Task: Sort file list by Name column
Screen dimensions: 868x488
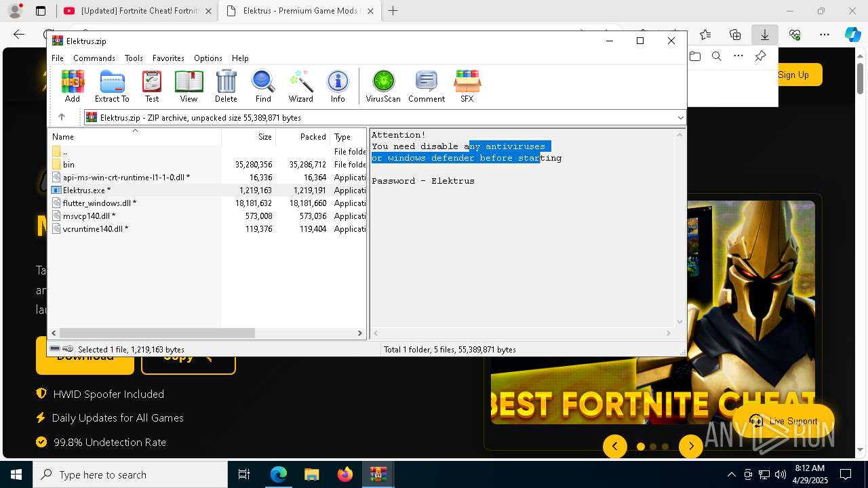Action: pos(134,137)
